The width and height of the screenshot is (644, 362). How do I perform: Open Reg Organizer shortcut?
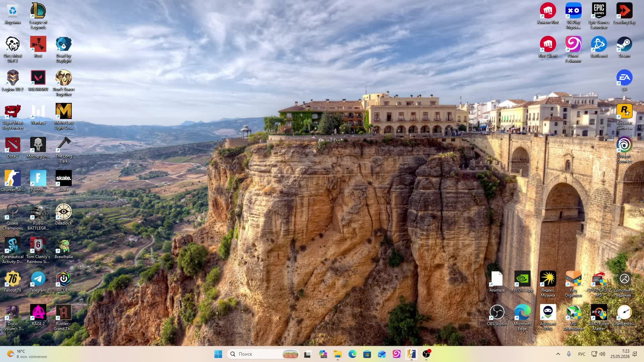tap(574, 284)
